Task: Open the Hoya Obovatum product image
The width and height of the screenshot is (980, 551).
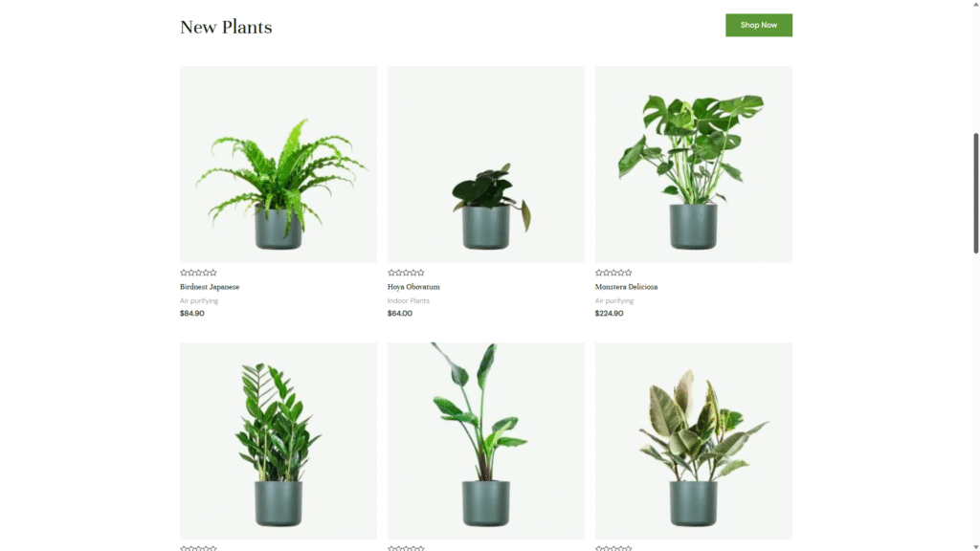Action: (486, 165)
